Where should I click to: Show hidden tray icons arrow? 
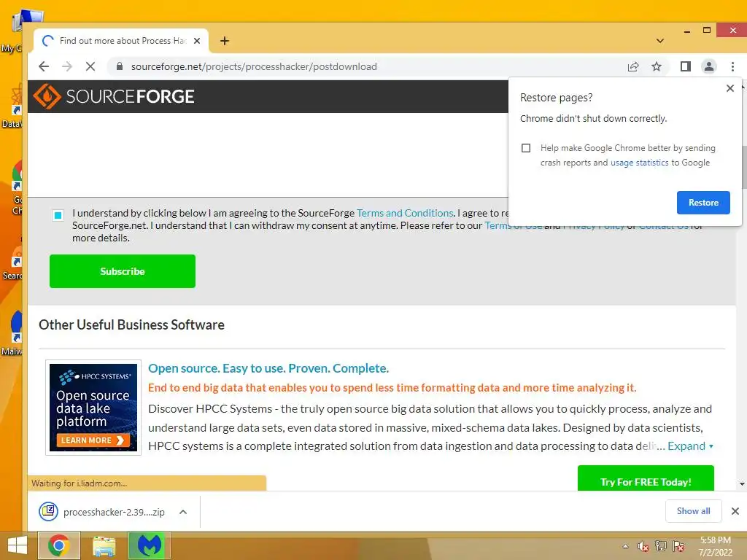click(625, 546)
